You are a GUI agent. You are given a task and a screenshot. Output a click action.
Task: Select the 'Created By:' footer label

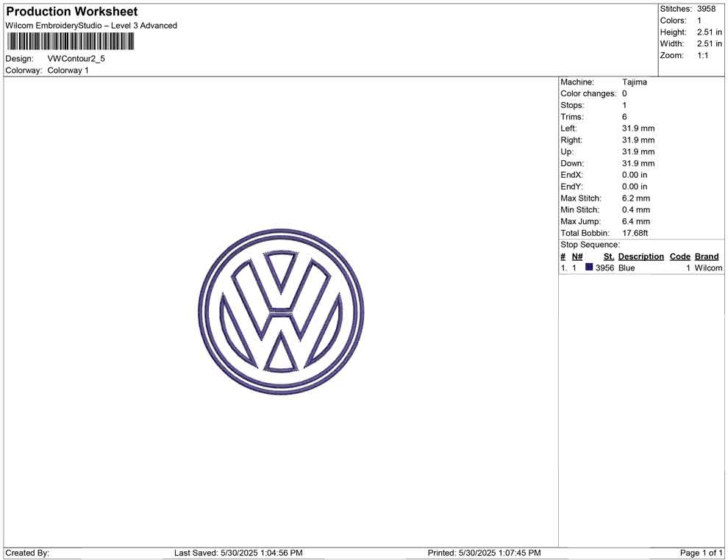coord(27,553)
